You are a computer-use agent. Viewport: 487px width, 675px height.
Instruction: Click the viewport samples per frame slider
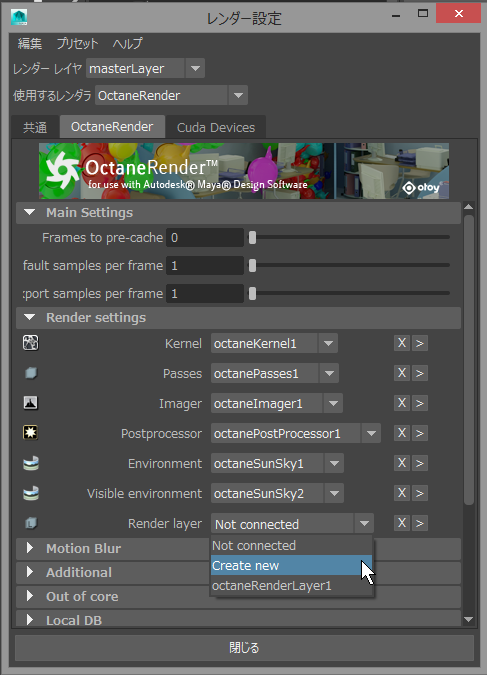pyautogui.click(x=252, y=293)
